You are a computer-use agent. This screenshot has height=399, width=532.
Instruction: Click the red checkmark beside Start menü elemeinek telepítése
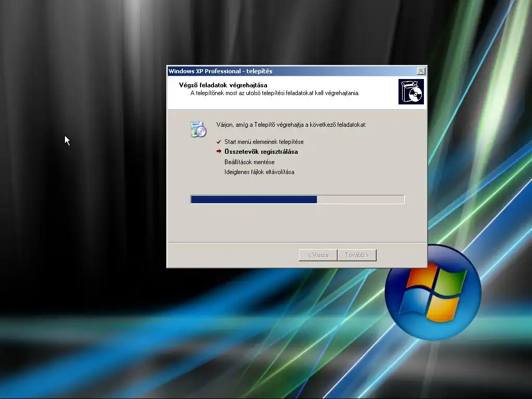click(x=219, y=142)
